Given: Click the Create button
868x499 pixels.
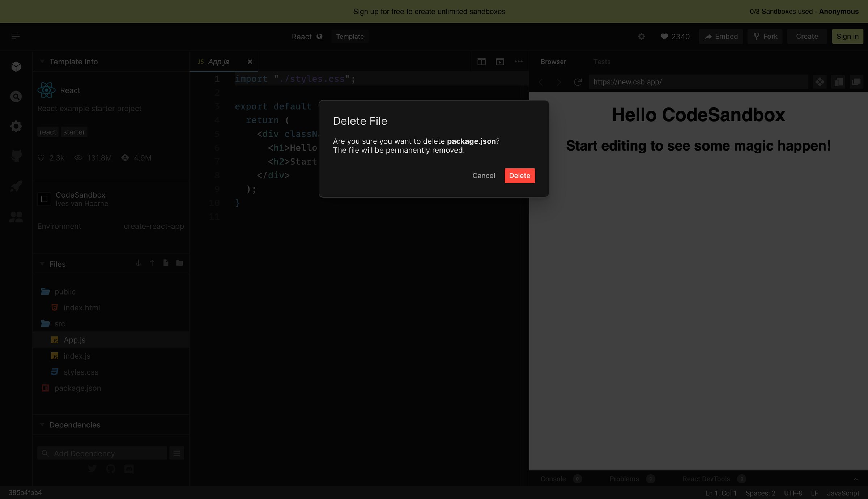Looking at the screenshot, I should click(807, 37).
